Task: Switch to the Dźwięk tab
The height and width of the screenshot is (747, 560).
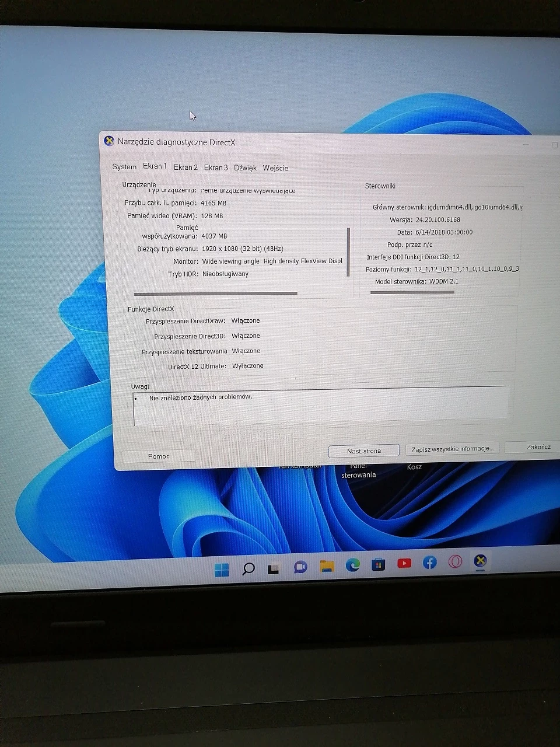Action: coord(244,167)
